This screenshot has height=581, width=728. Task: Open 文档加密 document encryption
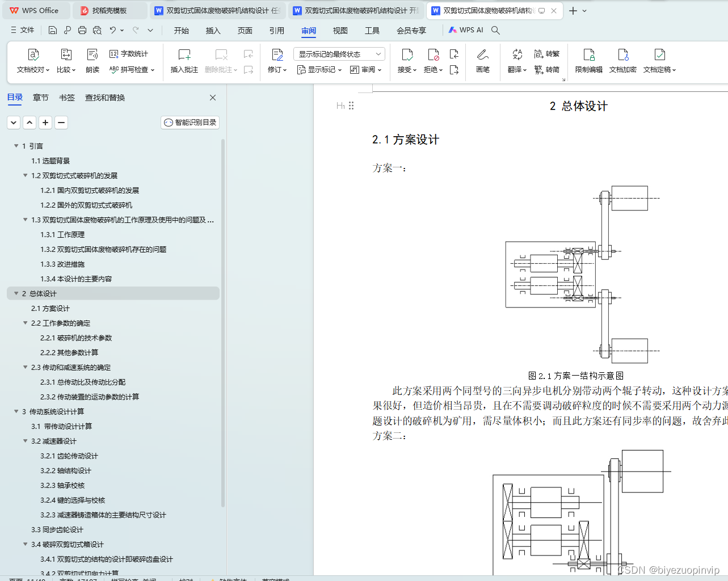coord(623,61)
